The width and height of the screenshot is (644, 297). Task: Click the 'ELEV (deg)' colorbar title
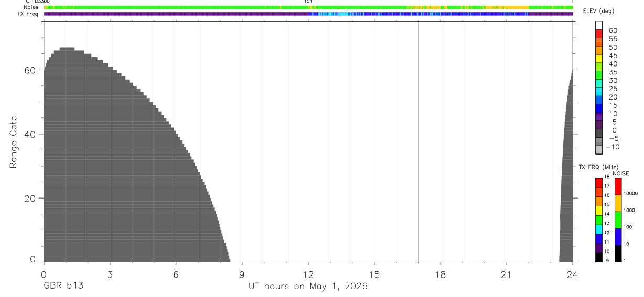[597, 12]
